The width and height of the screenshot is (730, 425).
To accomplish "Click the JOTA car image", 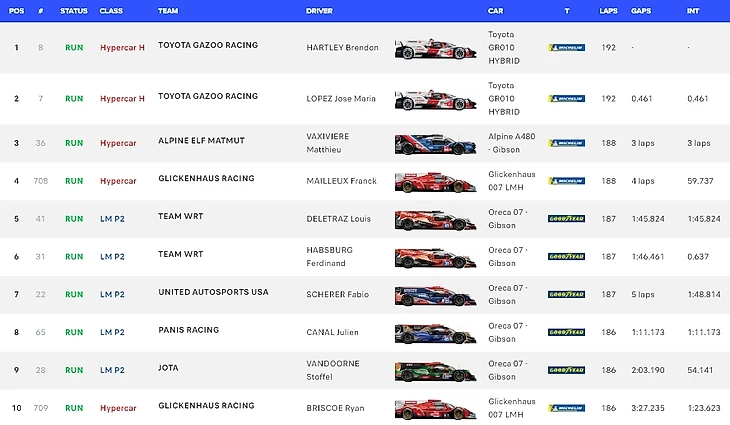I will [x=435, y=371].
